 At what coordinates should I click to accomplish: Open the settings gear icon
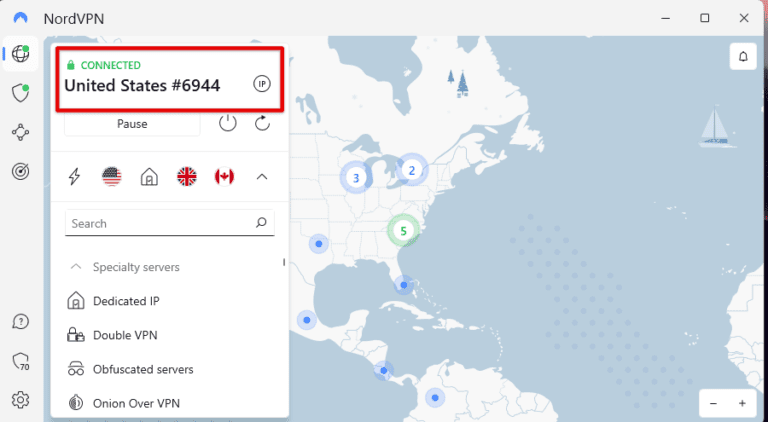pyautogui.click(x=20, y=400)
